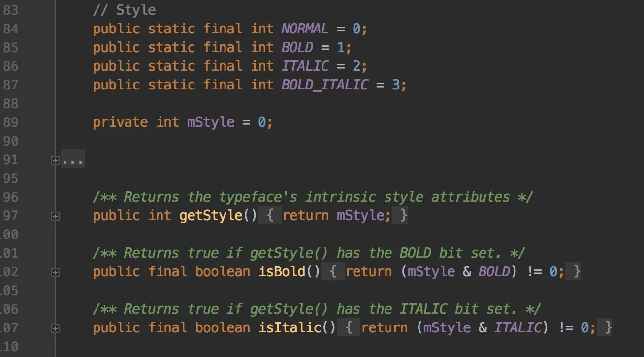Click the ITALIC constant on line 86

[305, 66]
